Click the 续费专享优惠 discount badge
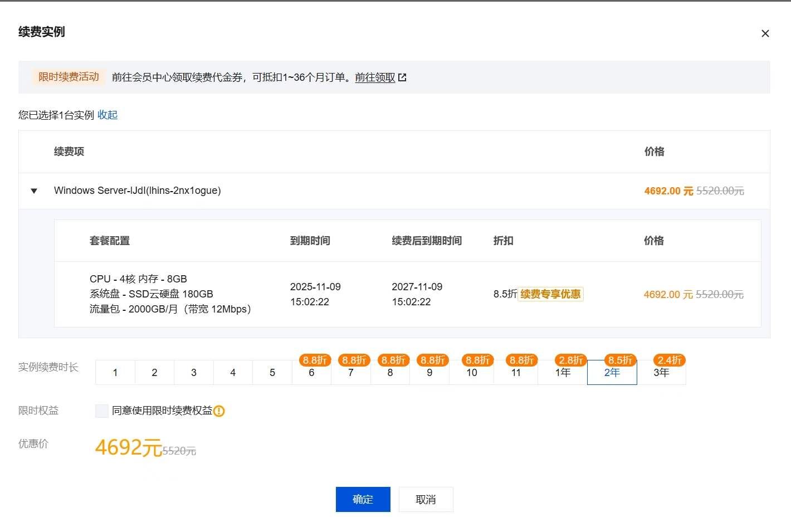This screenshot has height=532, width=791. pos(550,294)
